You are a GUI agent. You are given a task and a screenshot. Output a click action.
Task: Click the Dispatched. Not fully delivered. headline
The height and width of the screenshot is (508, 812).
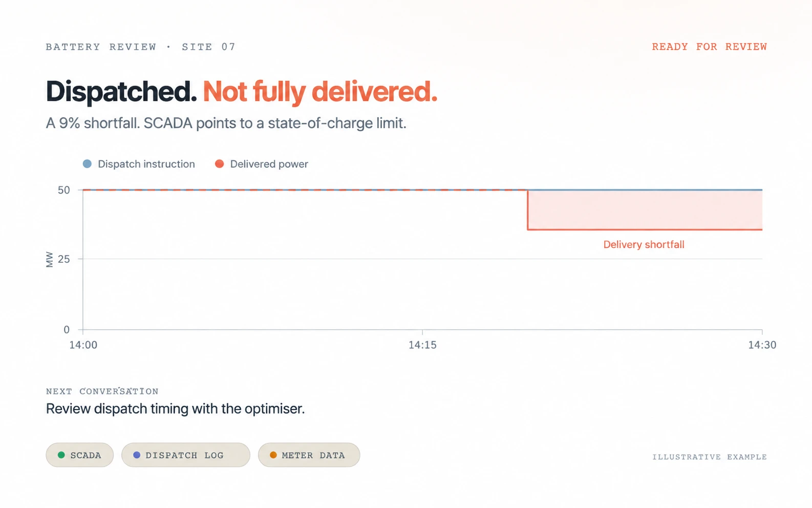pos(242,92)
